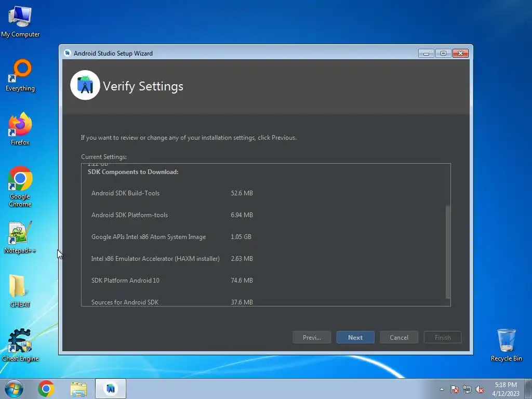532x399 pixels.
Task: Open File Explorer from the taskbar
Action: click(78, 389)
